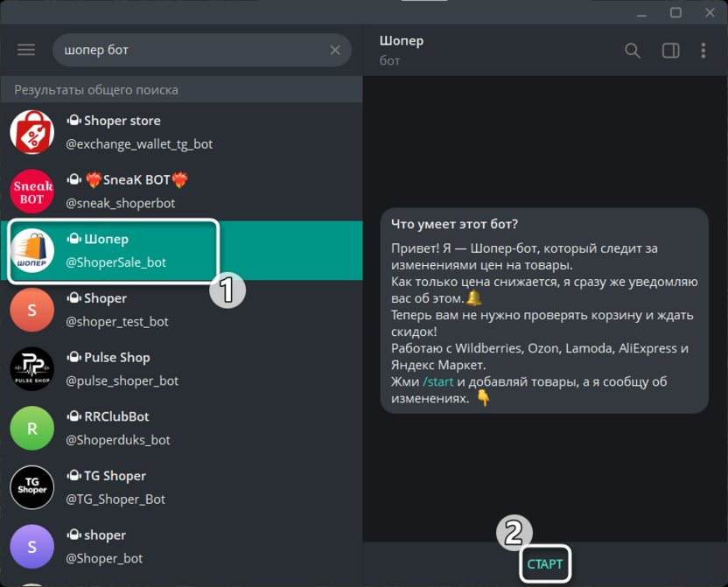Clear the search field text

click(x=335, y=50)
